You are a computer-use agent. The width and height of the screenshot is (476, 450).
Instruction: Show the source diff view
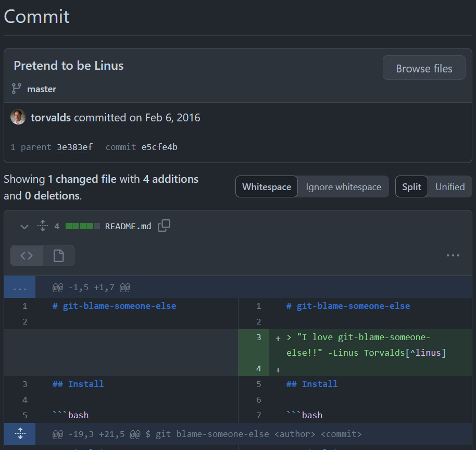(27, 256)
